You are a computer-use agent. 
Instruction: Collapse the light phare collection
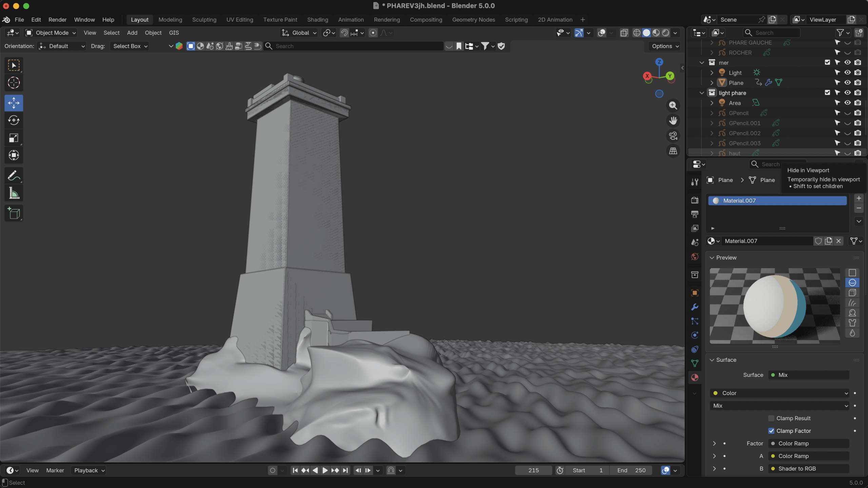(x=702, y=93)
